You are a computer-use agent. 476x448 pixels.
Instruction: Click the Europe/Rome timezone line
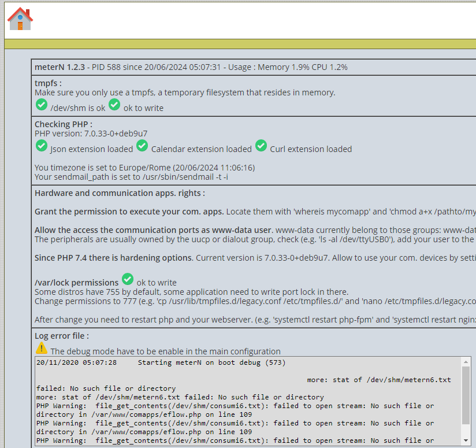[x=145, y=168]
